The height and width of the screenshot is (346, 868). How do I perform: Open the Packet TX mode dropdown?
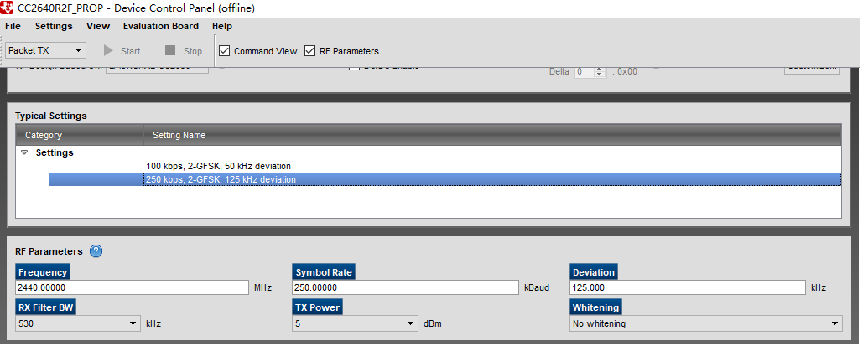point(46,50)
